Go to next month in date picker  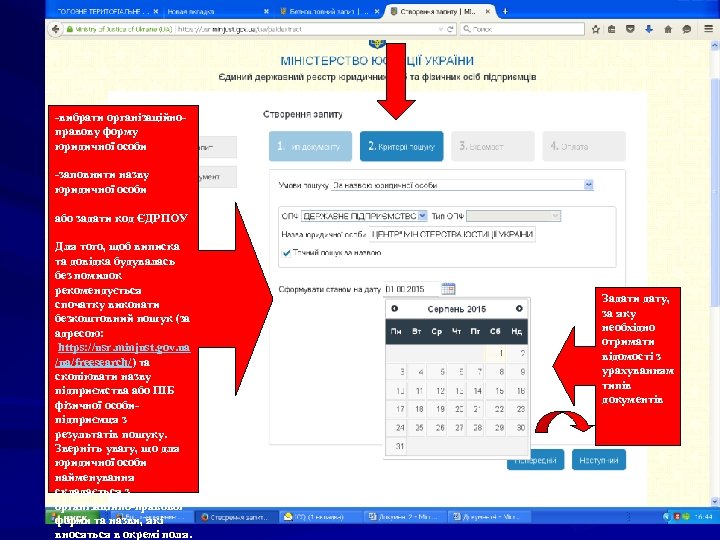[x=519, y=309]
